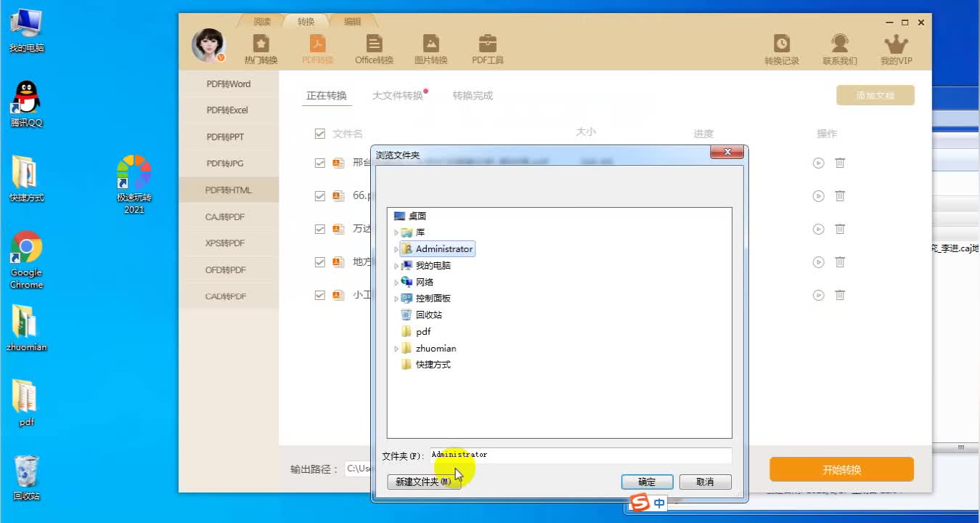Start conversion with the first row's play circle

coord(819,163)
